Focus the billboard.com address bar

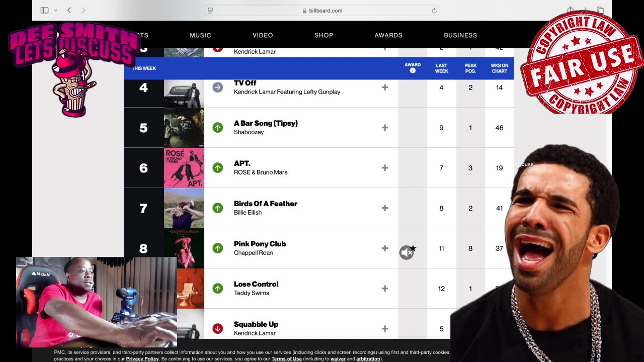322,11
